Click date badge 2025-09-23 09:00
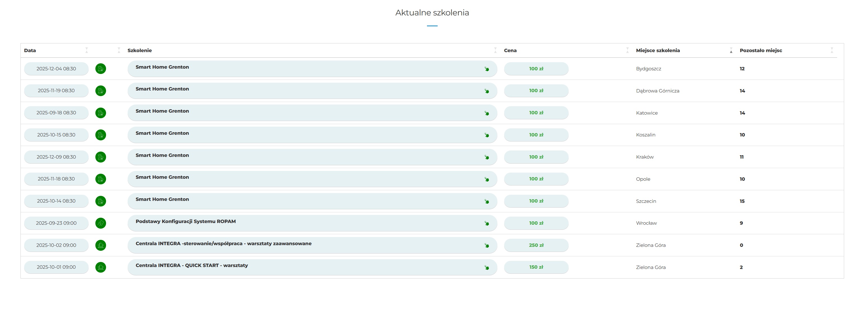 point(56,223)
